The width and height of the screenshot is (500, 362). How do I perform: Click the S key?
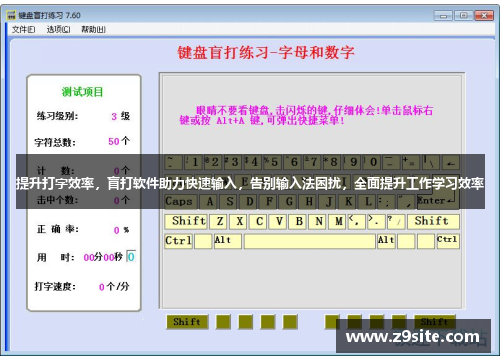pyautogui.click(x=229, y=201)
